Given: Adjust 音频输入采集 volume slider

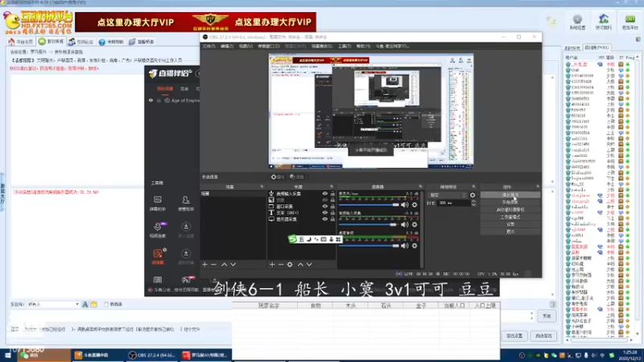Looking at the screenshot, I should click(x=369, y=224).
